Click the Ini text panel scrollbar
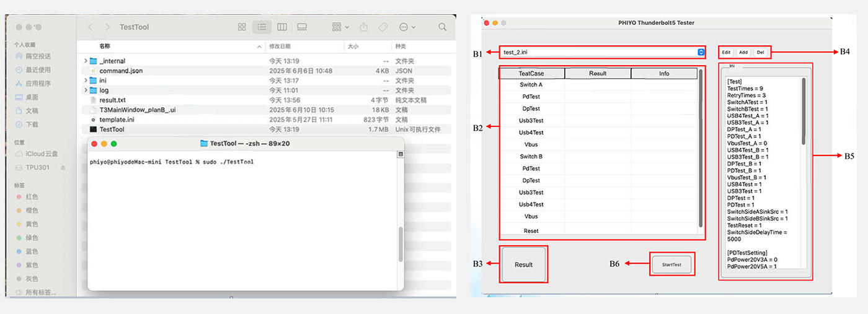This screenshot has height=314, width=868. [x=804, y=111]
